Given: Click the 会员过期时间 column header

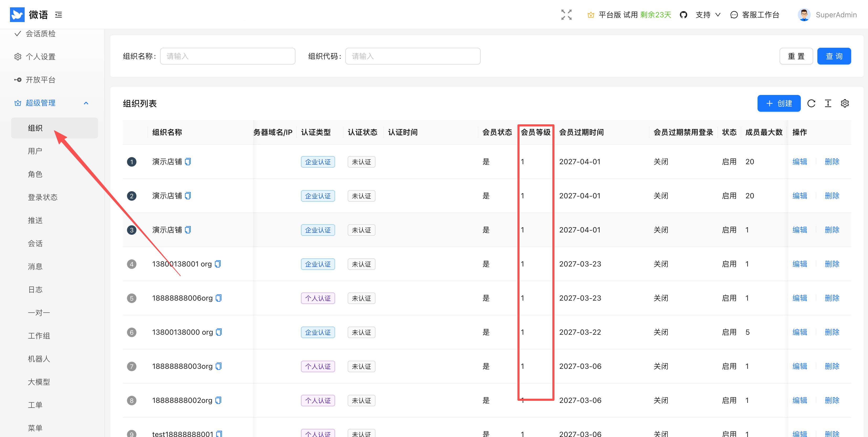Looking at the screenshot, I should (581, 132).
